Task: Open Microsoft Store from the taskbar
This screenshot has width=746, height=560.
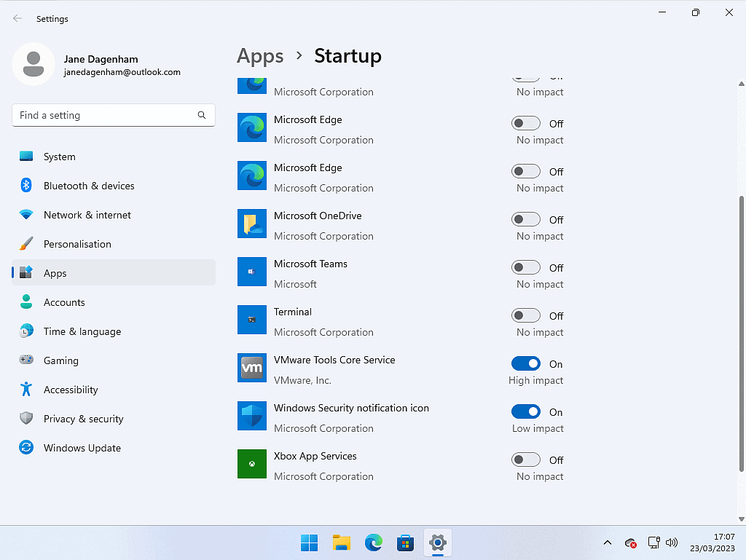Action: click(405, 543)
